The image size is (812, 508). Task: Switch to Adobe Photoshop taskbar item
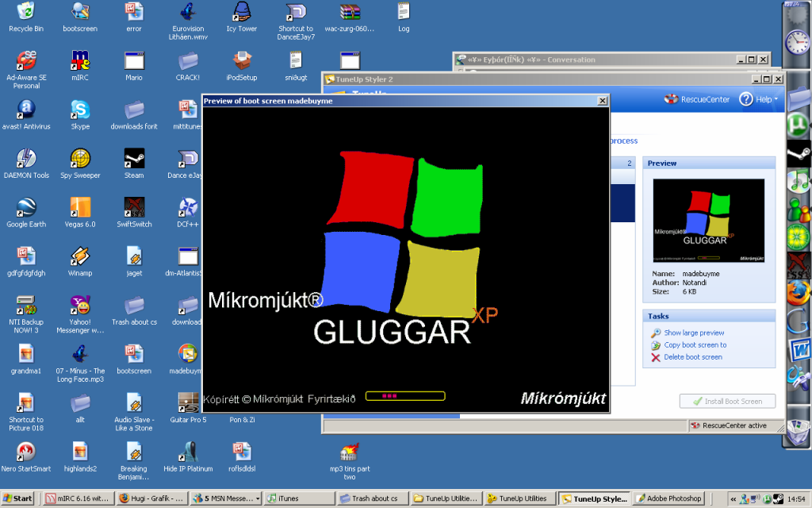(x=669, y=498)
